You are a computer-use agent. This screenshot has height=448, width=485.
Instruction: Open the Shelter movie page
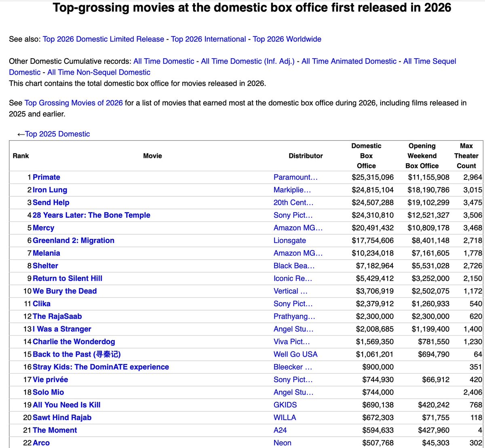(x=45, y=266)
